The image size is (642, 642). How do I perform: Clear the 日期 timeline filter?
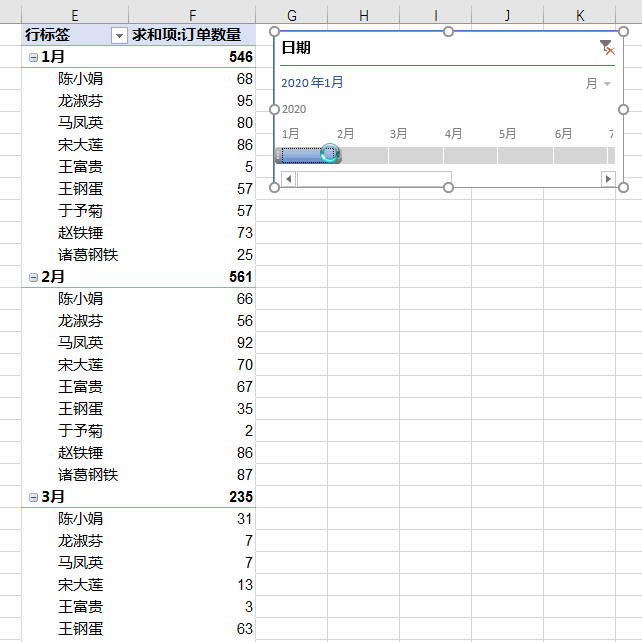pyautogui.click(x=607, y=47)
